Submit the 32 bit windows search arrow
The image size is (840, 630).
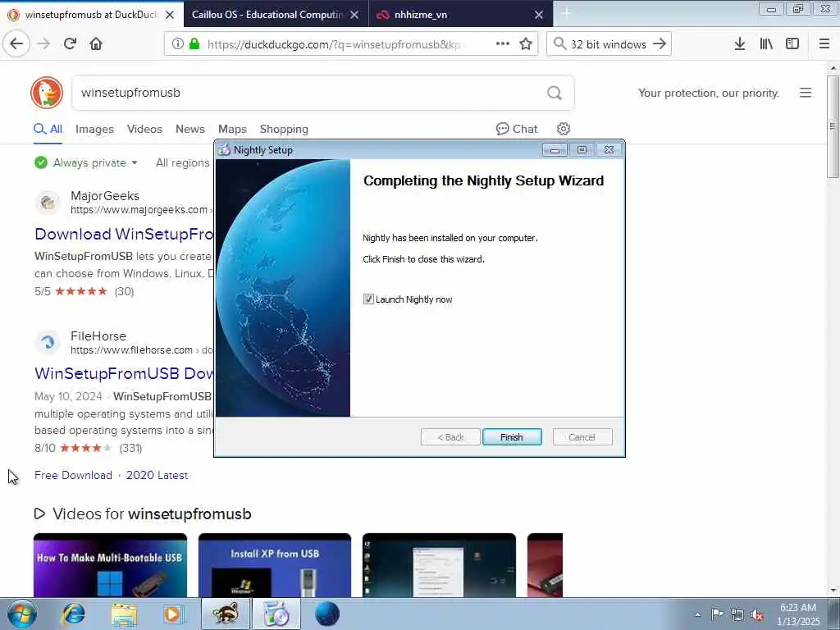(660, 44)
